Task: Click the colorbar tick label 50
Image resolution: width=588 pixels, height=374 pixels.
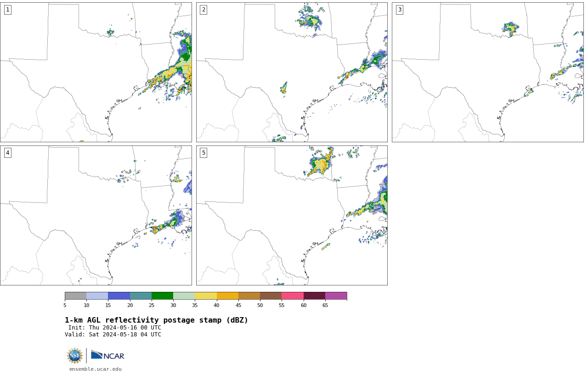Action: 260,306
